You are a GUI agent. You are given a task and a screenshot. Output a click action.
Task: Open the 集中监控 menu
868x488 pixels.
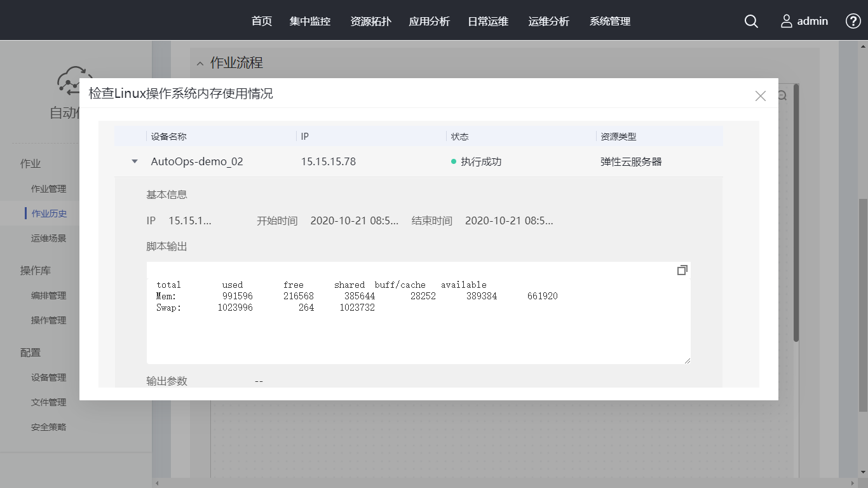click(310, 22)
